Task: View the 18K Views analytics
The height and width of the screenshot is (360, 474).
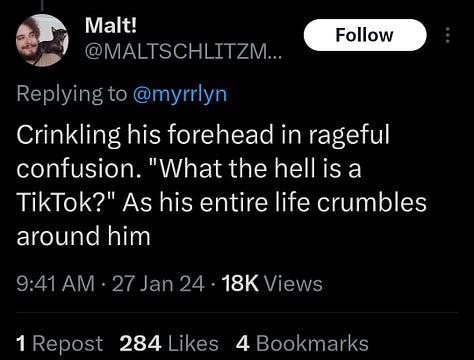Action: [x=272, y=284]
